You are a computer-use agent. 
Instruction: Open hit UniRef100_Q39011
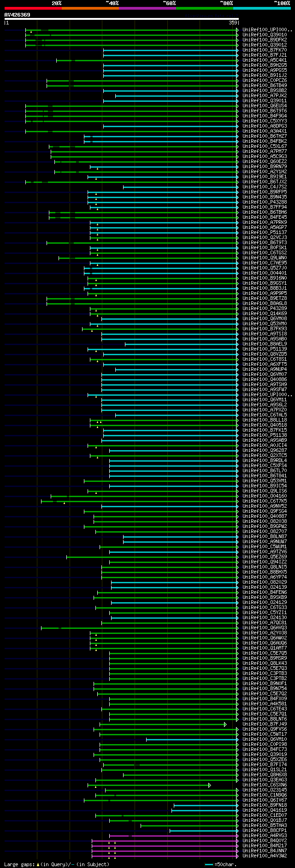[265, 100]
